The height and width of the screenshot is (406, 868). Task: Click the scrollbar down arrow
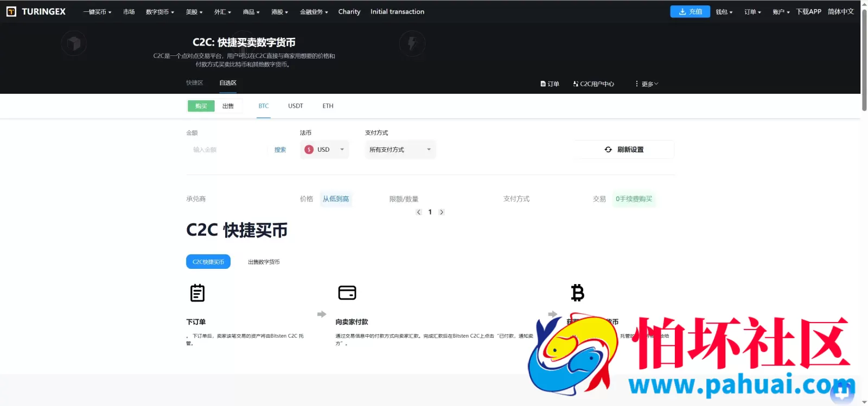864,402
